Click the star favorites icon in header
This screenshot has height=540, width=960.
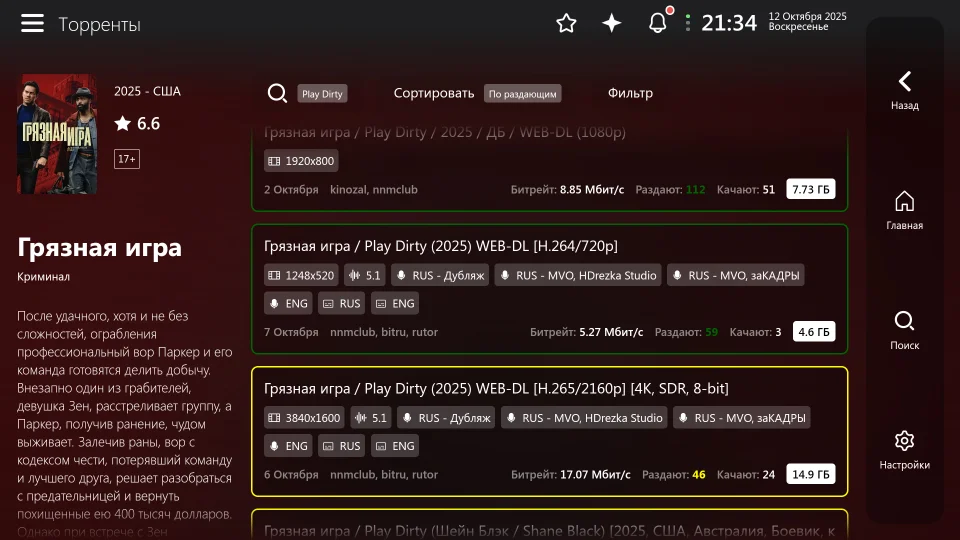pyautogui.click(x=566, y=23)
